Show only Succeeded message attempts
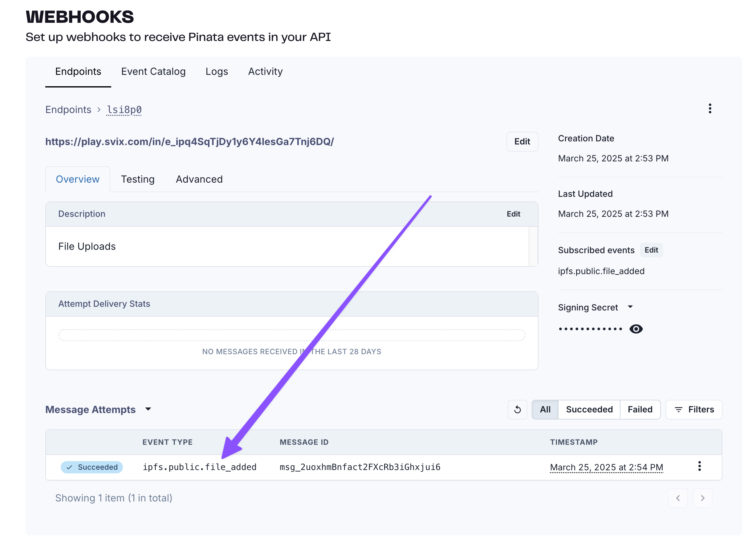The height and width of the screenshot is (539, 756). pyautogui.click(x=589, y=410)
